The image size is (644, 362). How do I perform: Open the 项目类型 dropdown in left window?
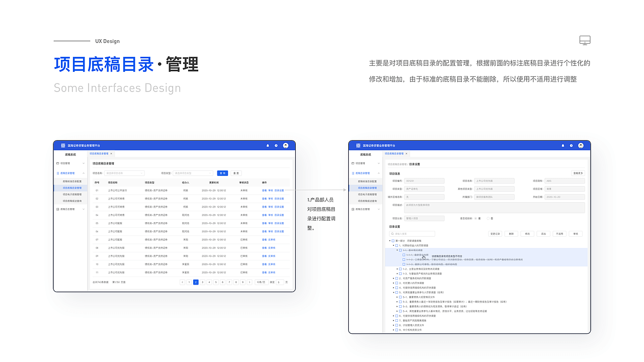click(x=193, y=173)
